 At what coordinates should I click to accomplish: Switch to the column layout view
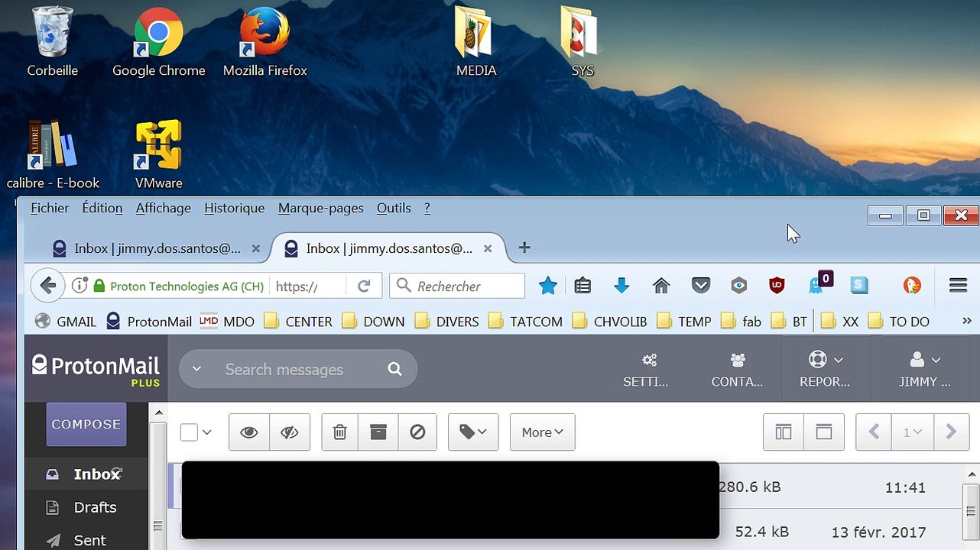tap(784, 432)
